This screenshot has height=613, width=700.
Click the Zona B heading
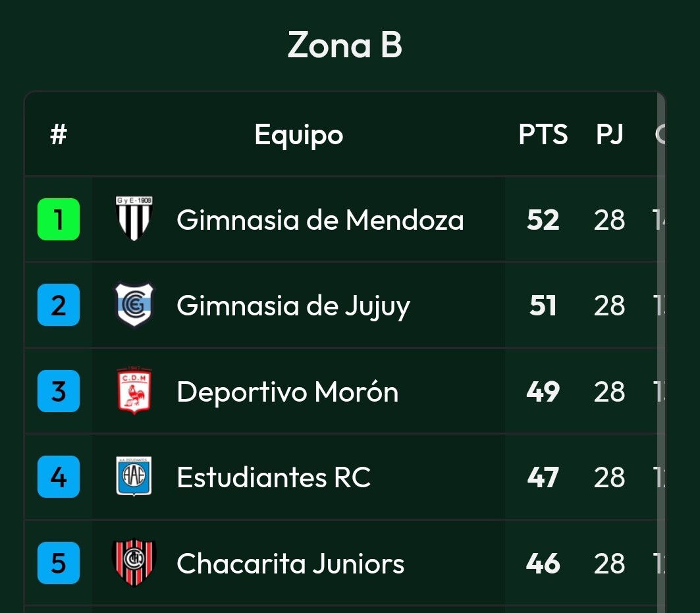(x=345, y=45)
